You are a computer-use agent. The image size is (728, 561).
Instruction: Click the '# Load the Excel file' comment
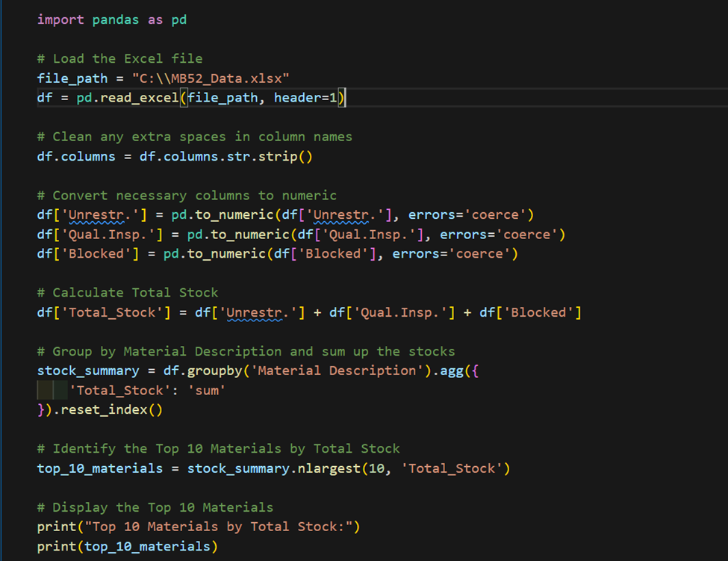(x=119, y=58)
